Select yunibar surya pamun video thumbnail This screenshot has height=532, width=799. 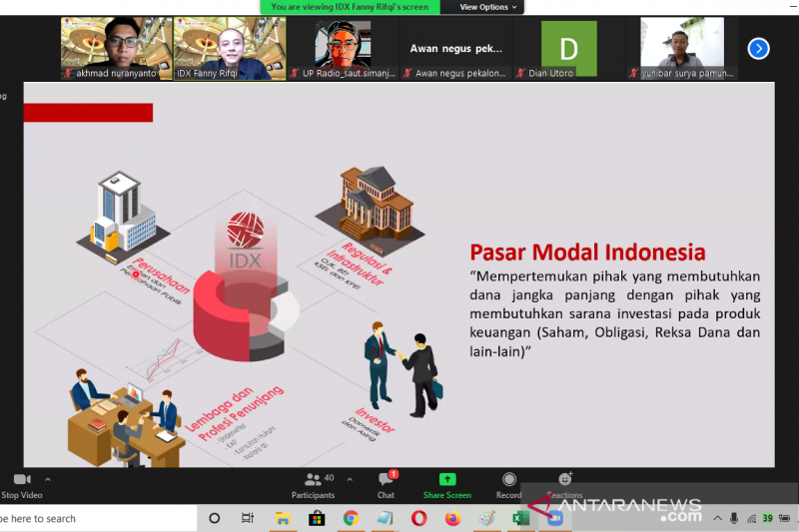[682, 48]
